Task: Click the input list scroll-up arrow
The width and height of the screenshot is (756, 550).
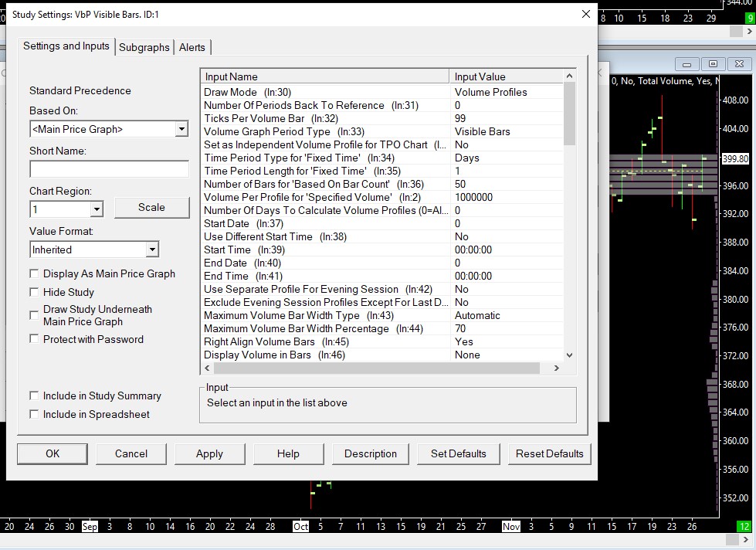Action: click(570, 76)
